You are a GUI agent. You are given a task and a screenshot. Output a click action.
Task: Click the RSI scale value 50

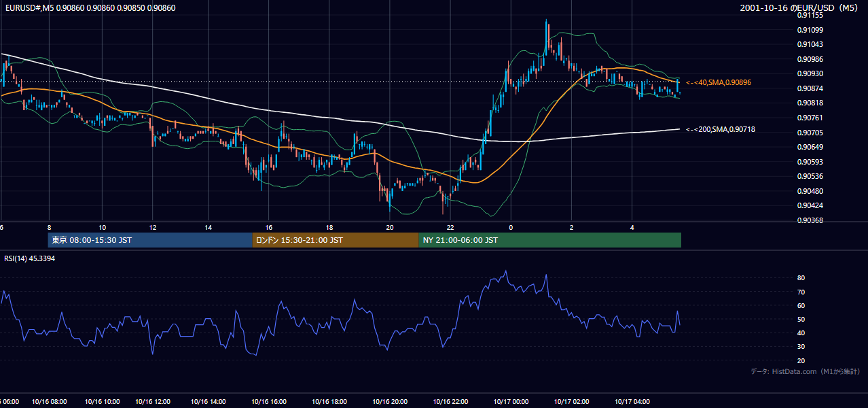pyautogui.click(x=801, y=319)
